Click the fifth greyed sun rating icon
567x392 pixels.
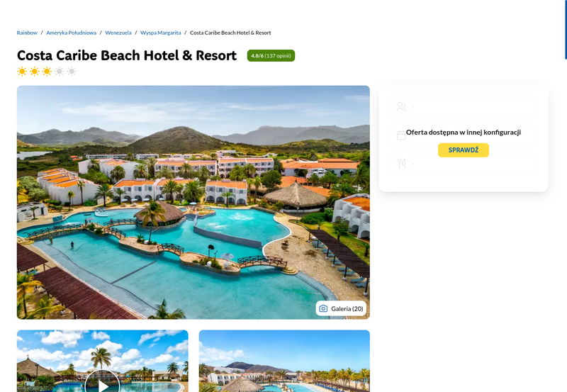click(72, 71)
